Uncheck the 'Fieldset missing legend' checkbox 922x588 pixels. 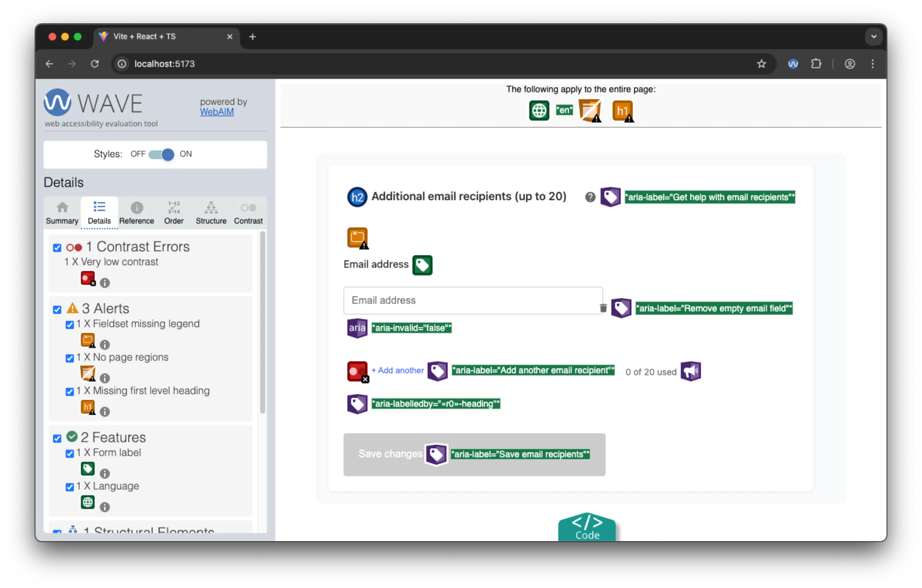tap(69, 325)
